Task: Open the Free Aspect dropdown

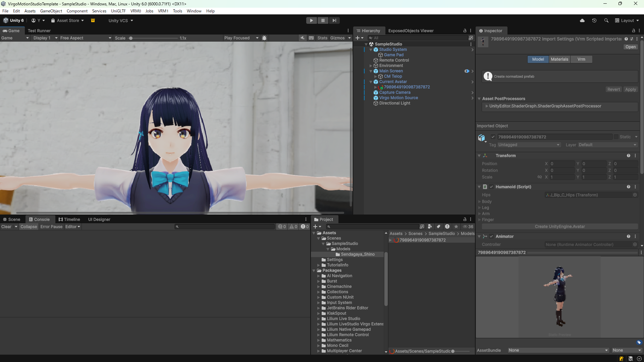Action: (86, 38)
